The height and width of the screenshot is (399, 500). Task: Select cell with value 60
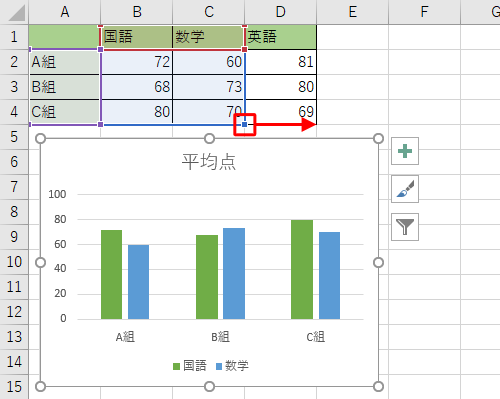coord(209,62)
